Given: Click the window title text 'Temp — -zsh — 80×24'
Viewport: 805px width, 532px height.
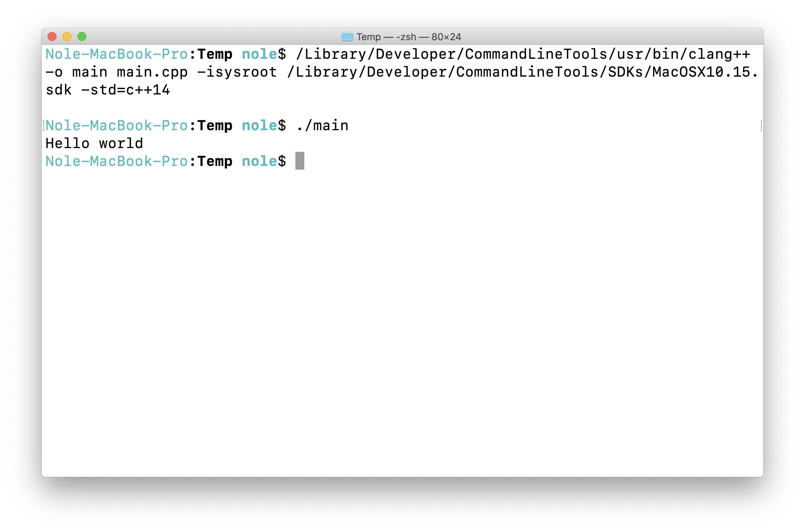Looking at the screenshot, I should coord(408,37).
